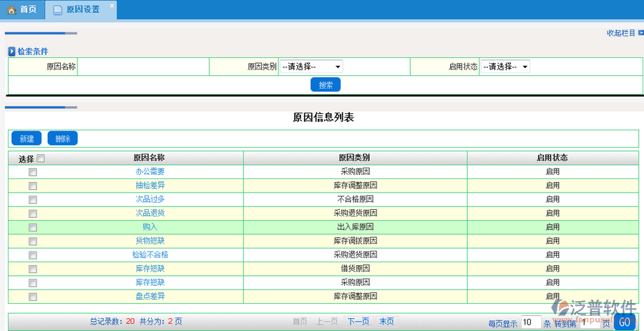The image size is (644, 331).
Task: Open the 原因类别 dropdown
Action: tap(311, 67)
